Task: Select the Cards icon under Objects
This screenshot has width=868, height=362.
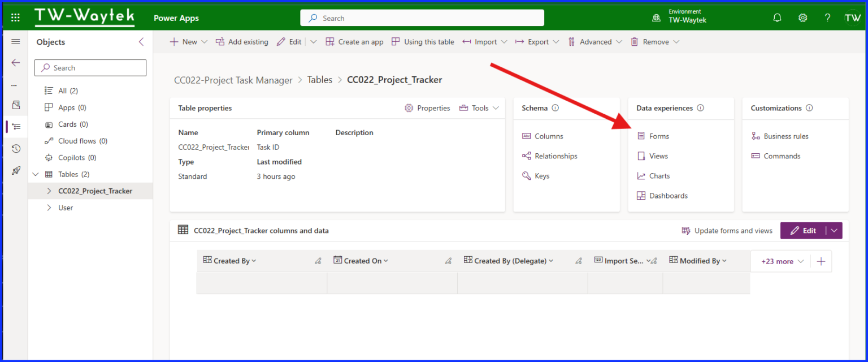Action: click(x=50, y=124)
